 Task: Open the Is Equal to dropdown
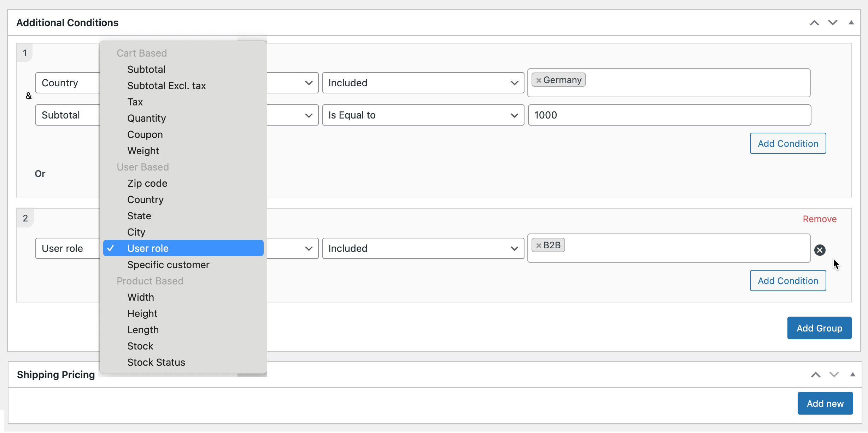(423, 115)
